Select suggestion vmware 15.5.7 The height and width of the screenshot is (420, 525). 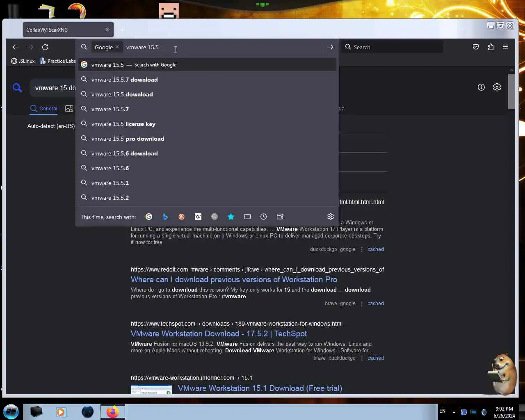tap(207, 109)
